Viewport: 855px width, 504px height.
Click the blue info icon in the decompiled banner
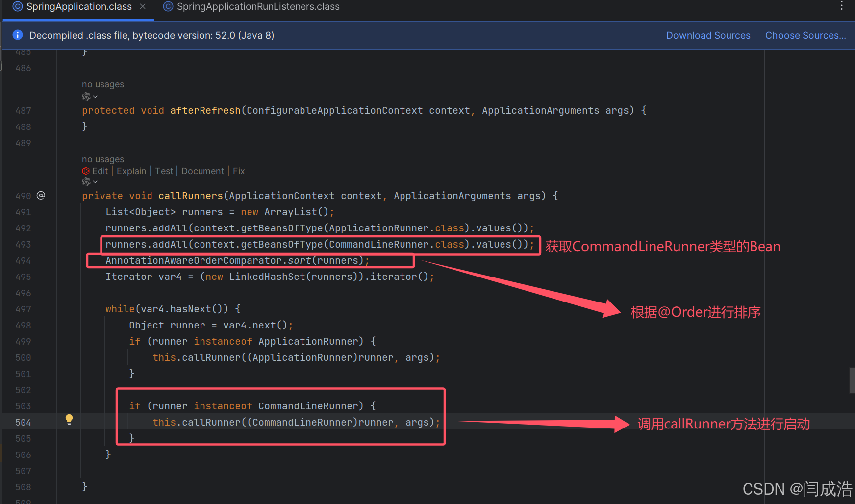[17, 35]
